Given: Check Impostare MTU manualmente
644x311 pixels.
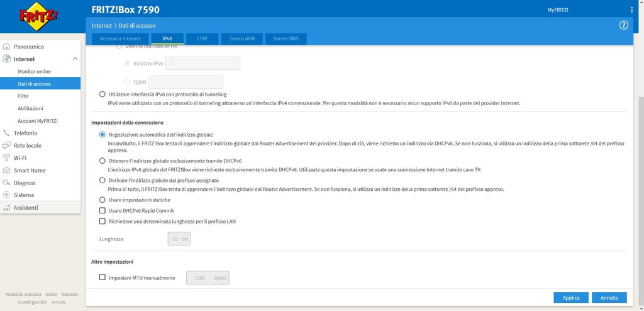Looking at the screenshot, I should 103,278.
